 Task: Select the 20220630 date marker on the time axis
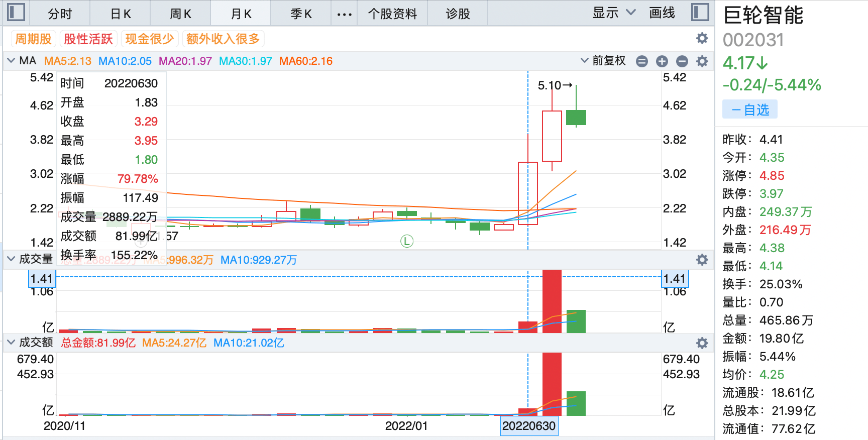(x=529, y=426)
